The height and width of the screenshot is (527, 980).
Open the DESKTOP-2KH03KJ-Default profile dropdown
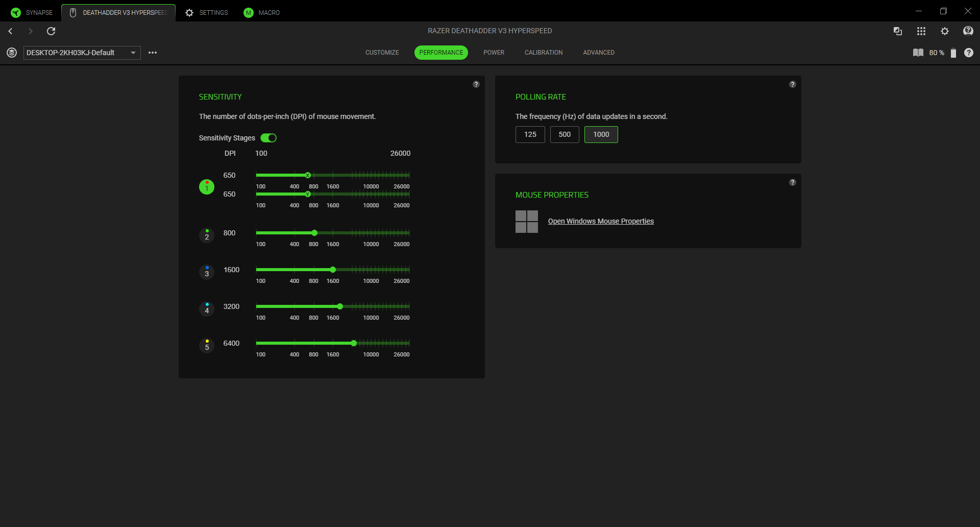click(82, 53)
